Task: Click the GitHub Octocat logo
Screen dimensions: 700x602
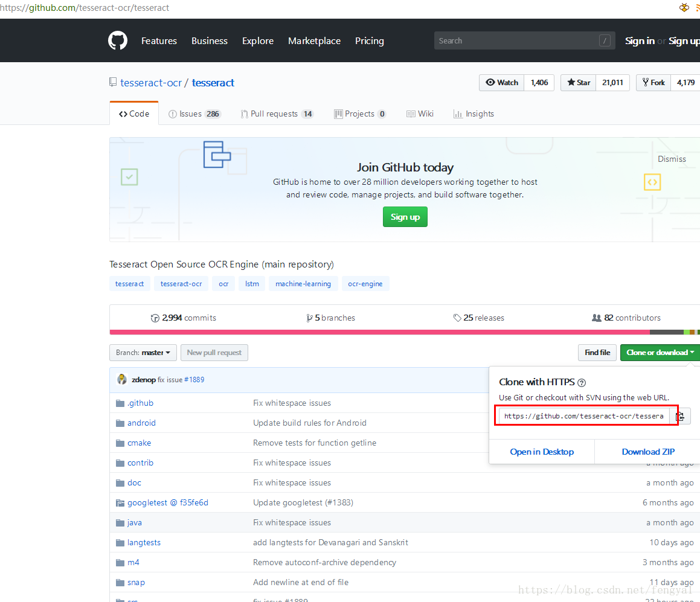Action: (118, 40)
